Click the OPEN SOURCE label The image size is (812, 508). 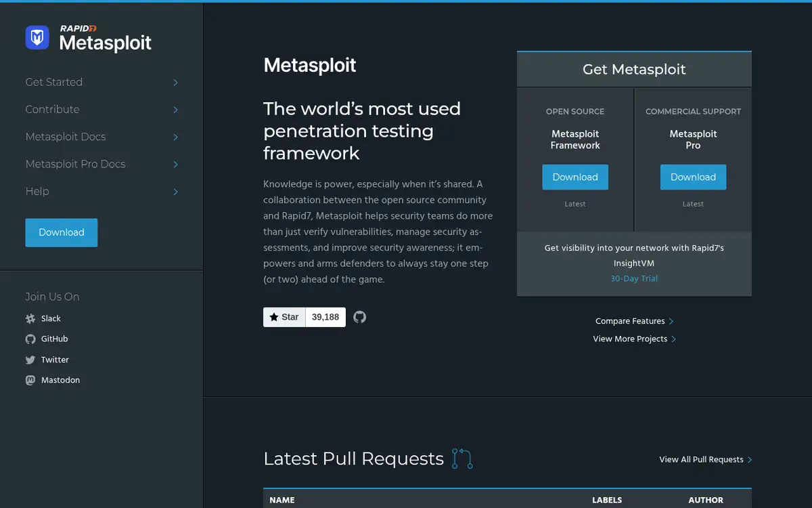click(575, 111)
